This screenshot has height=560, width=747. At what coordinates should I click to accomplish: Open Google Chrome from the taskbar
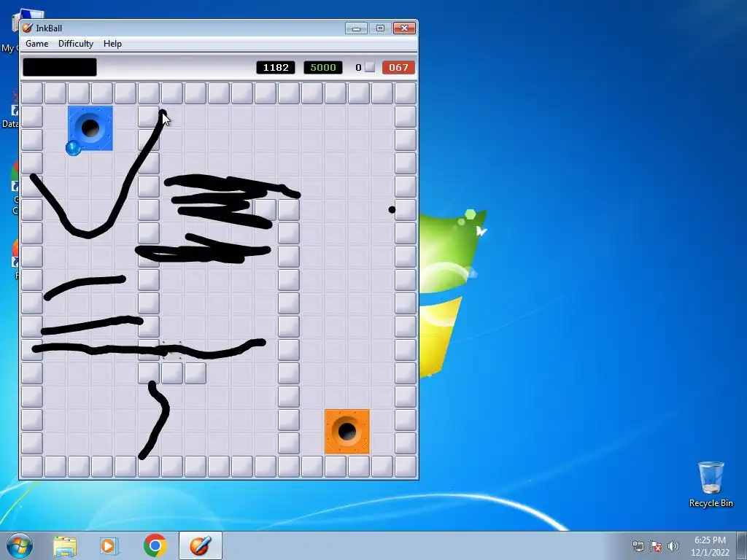pos(155,545)
